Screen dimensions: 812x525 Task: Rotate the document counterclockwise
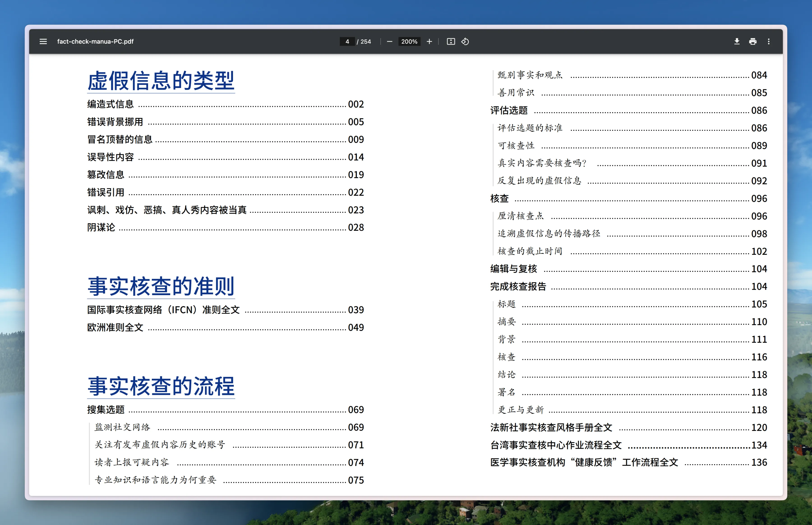[465, 42]
